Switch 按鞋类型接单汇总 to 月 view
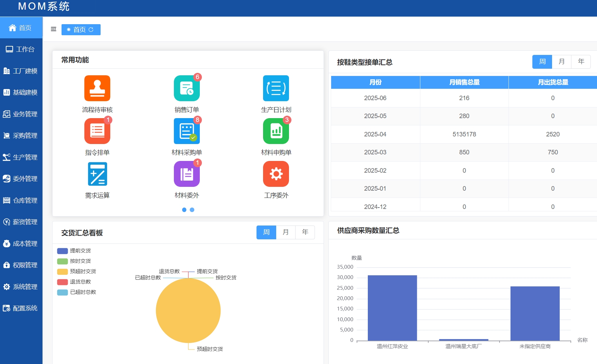 (561, 62)
